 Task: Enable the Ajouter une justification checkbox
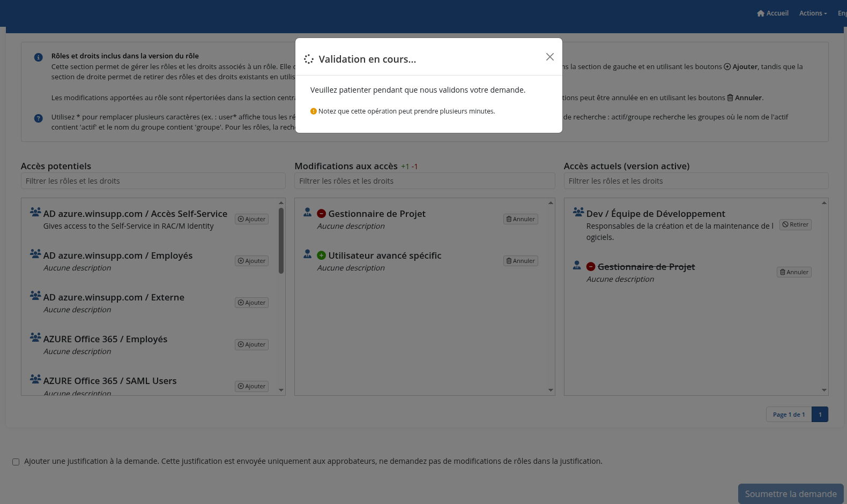[16, 462]
